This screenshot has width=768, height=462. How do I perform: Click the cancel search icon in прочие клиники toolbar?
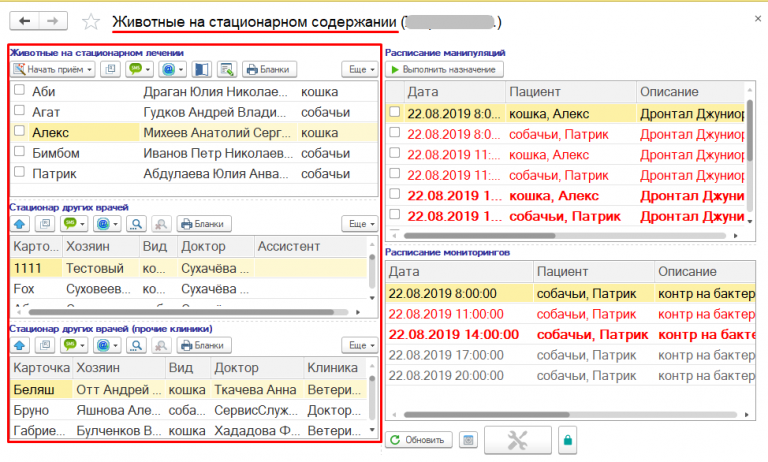tap(161, 345)
